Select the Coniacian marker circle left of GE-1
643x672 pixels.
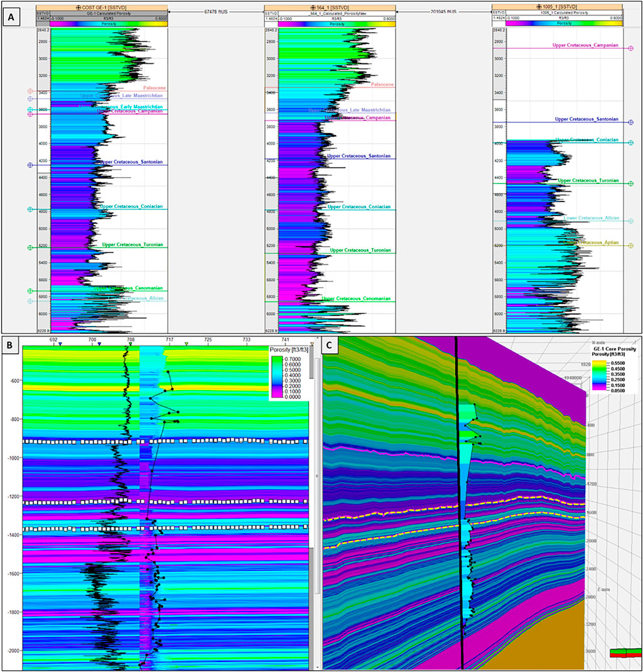point(30,210)
